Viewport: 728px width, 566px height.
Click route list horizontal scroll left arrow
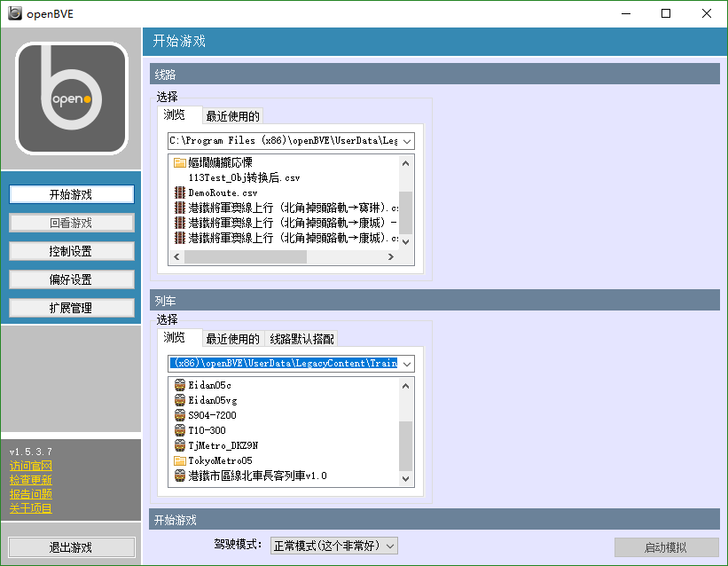(x=176, y=256)
